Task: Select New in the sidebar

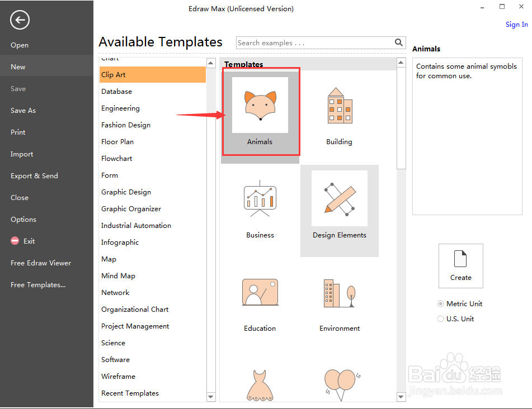Action: 46,66
